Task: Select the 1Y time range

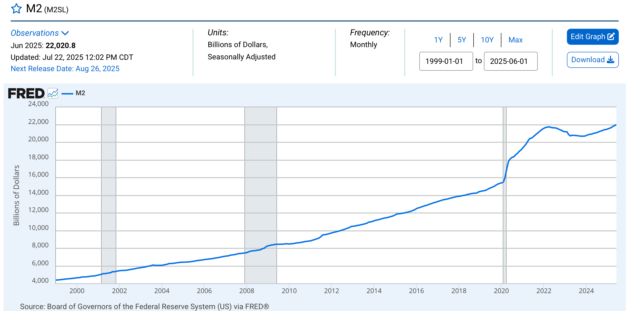Action: pos(438,40)
